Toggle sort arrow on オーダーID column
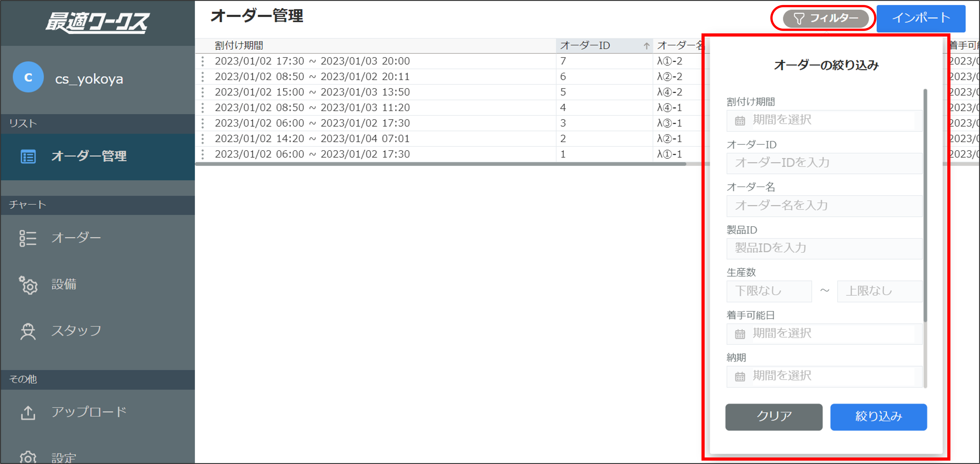 (646, 46)
